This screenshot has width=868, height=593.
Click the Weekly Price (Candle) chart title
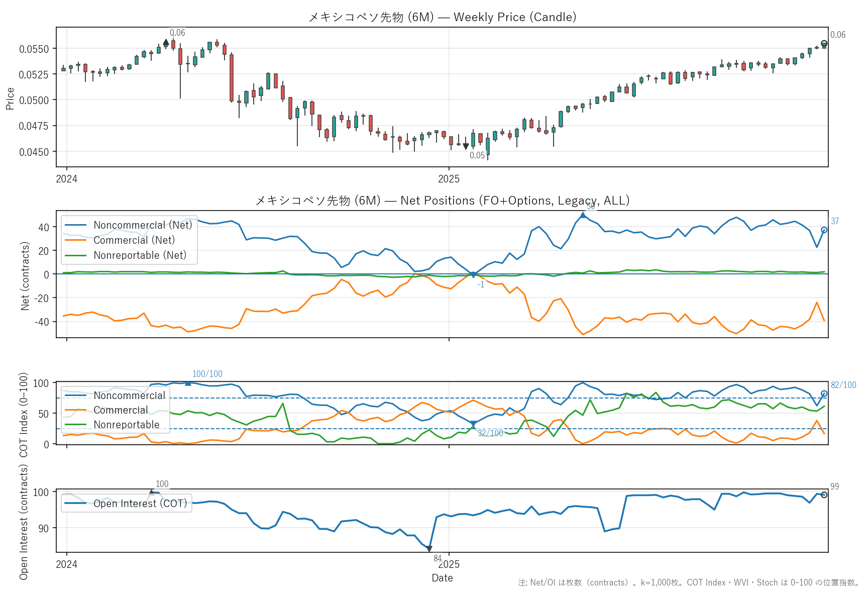(x=442, y=17)
